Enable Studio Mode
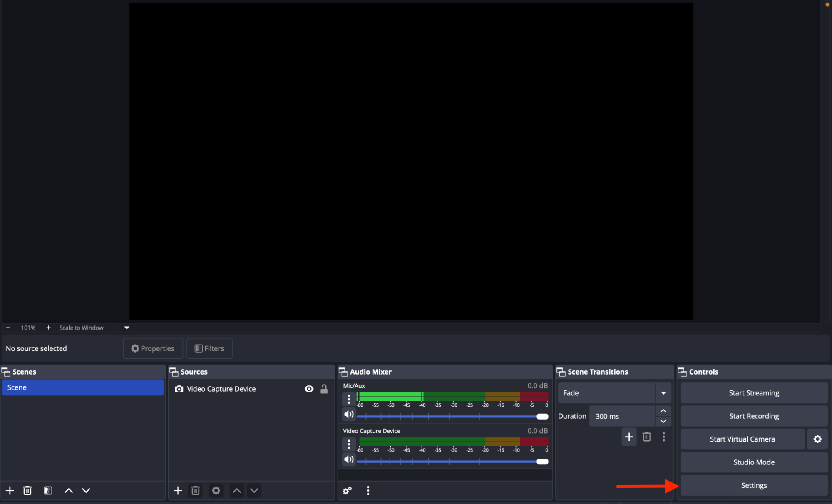This screenshot has width=832, height=504. (x=754, y=462)
